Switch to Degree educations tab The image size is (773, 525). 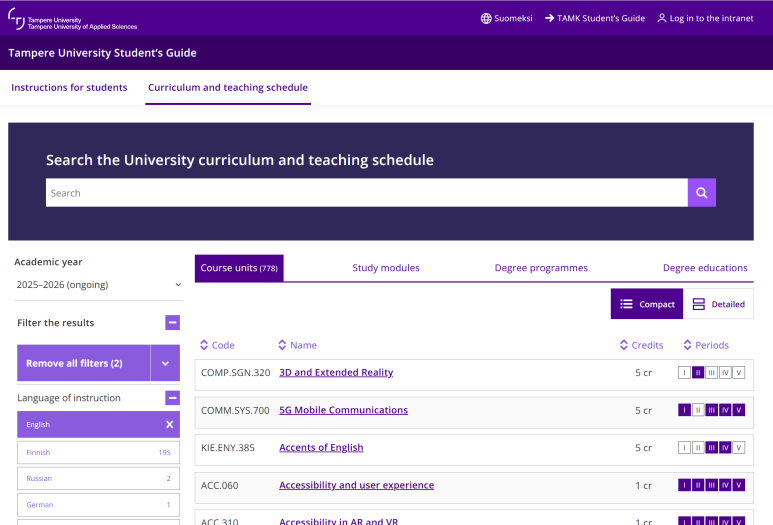tap(705, 268)
